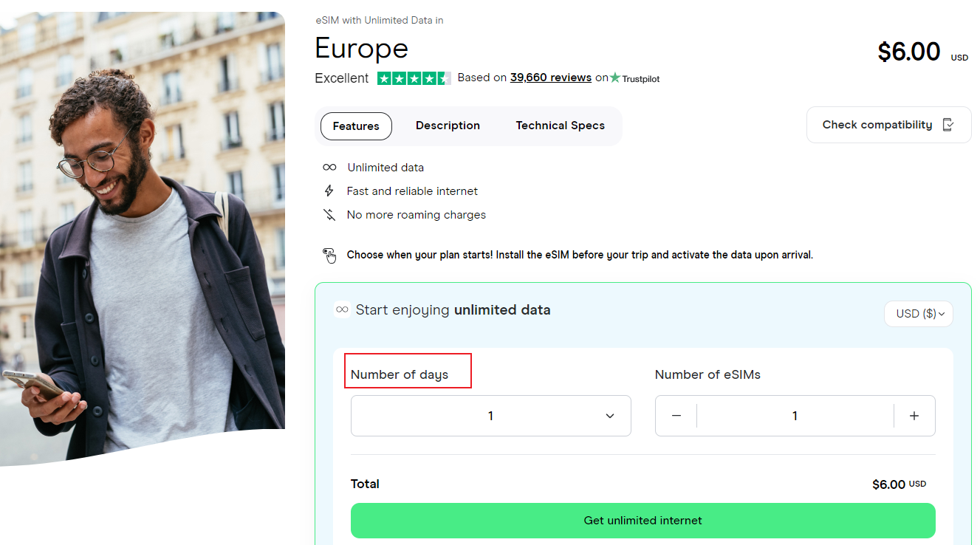Click the no roaming charges icon
The width and height of the screenshot is (980, 545).
[x=329, y=215]
